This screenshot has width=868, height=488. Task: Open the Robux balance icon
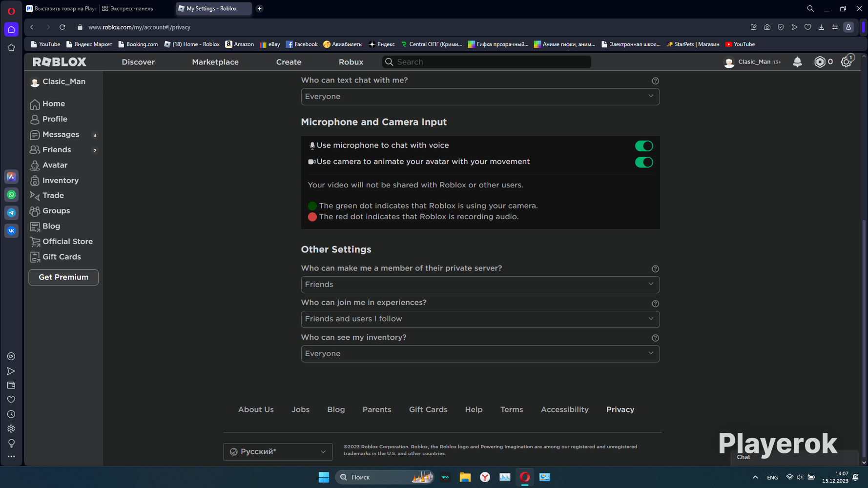(x=820, y=62)
